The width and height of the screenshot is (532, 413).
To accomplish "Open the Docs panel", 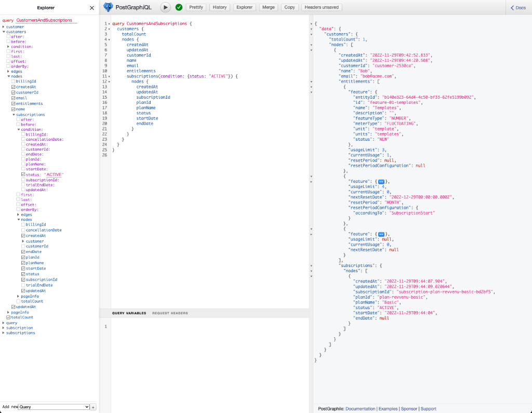I will coord(518,8).
